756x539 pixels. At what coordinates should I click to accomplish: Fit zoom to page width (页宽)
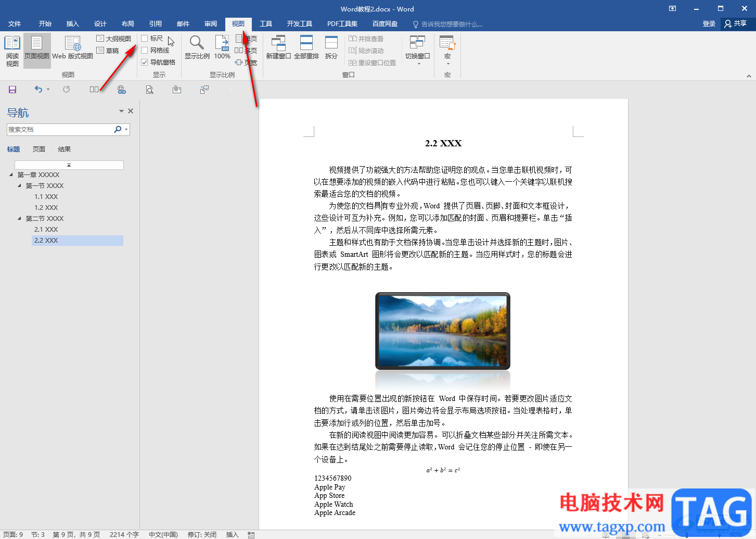pyautogui.click(x=246, y=62)
